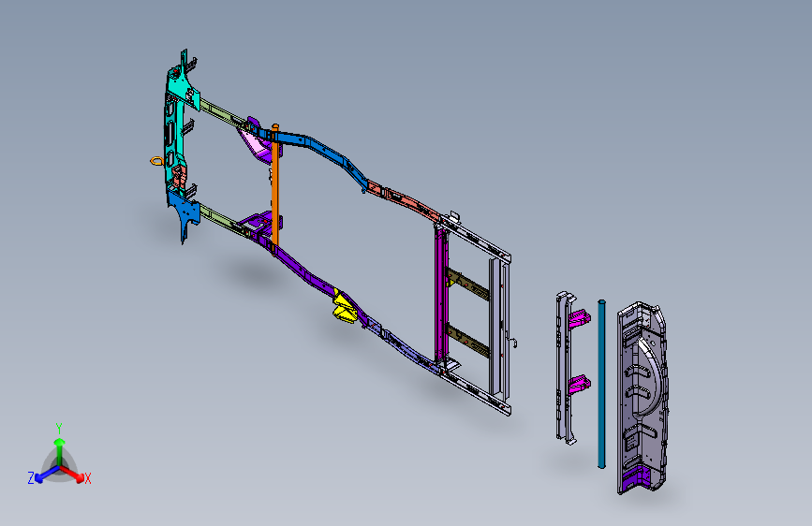Select the large grey stamped panel at right
The image size is (812, 526).
pos(642,397)
